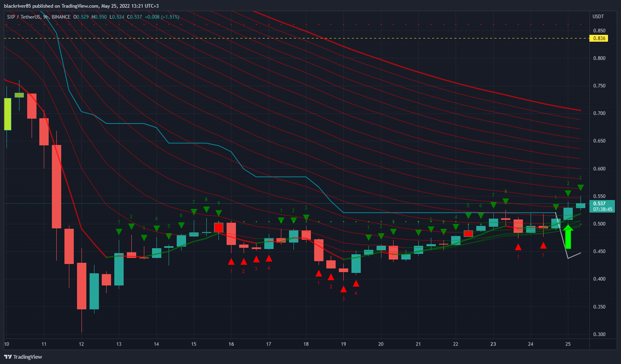Click the 0.300 price axis value

[x=599, y=334]
